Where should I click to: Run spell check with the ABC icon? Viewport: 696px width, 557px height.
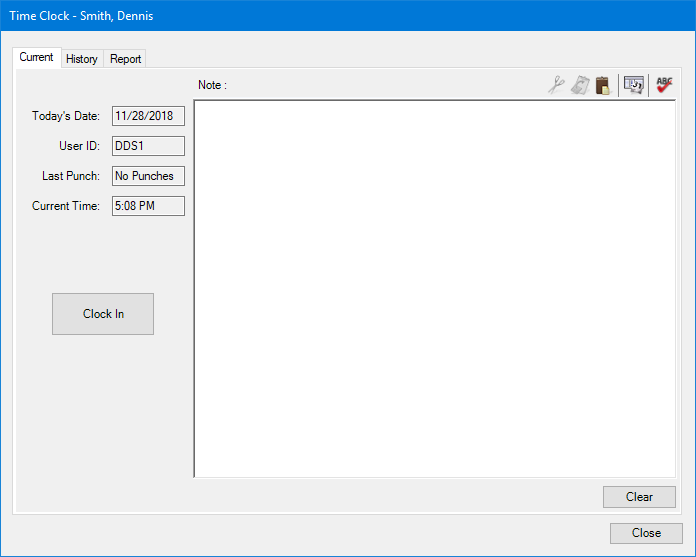(x=664, y=86)
